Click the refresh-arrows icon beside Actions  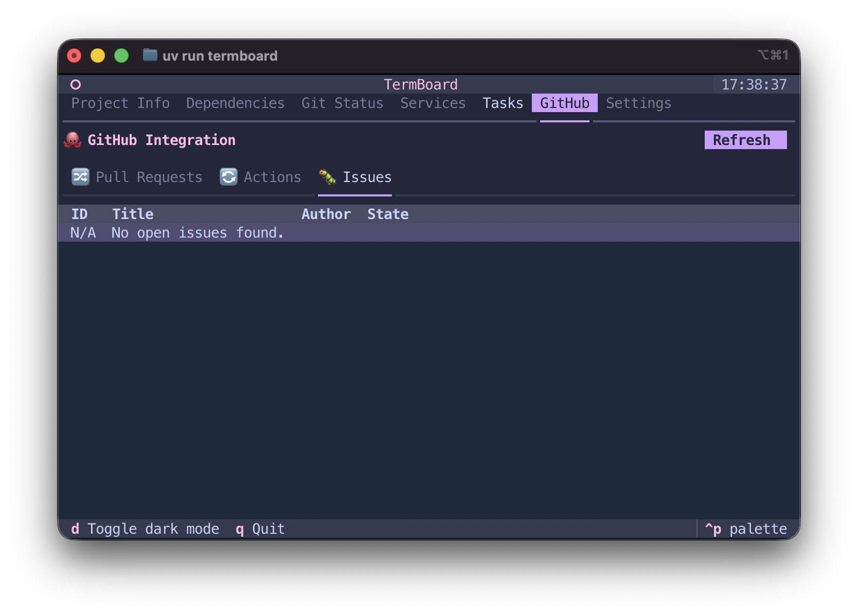228,177
